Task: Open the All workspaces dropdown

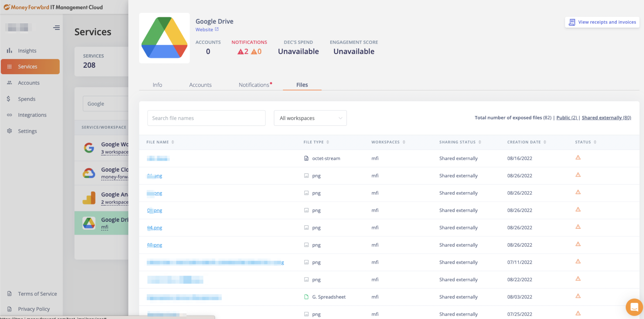Action: tap(310, 118)
